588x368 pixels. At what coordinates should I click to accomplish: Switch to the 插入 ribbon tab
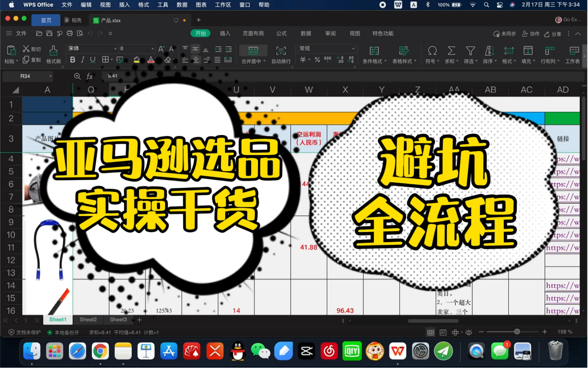pyautogui.click(x=225, y=33)
